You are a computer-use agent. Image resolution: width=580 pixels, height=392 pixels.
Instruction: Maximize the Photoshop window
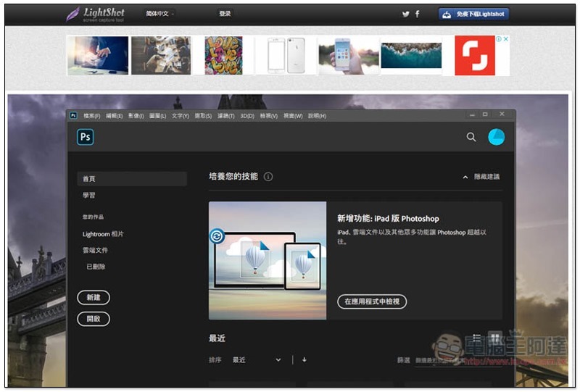click(485, 114)
